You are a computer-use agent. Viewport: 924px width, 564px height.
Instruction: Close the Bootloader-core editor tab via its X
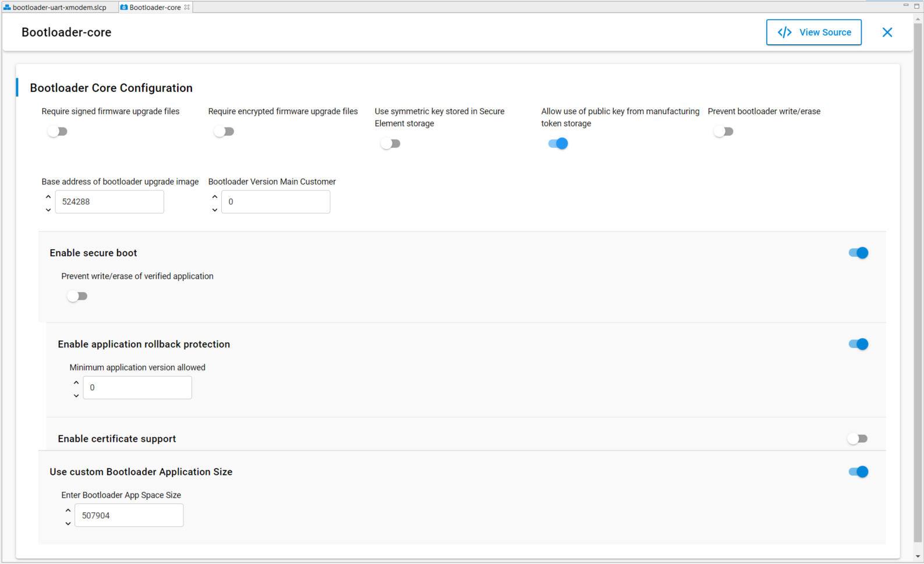pos(187,8)
